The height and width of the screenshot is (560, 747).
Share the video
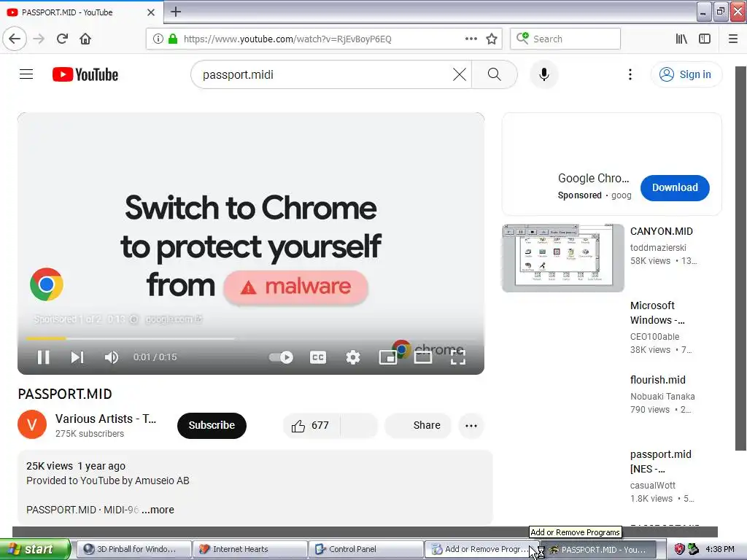pyautogui.click(x=418, y=425)
